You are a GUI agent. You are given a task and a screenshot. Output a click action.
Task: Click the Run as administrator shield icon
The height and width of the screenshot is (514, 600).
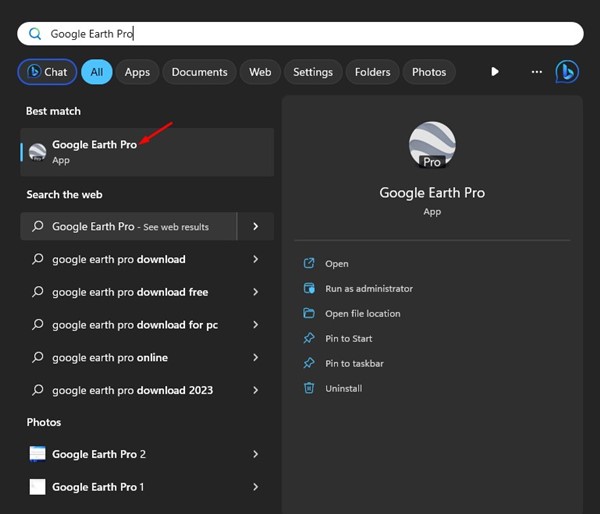(x=309, y=288)
